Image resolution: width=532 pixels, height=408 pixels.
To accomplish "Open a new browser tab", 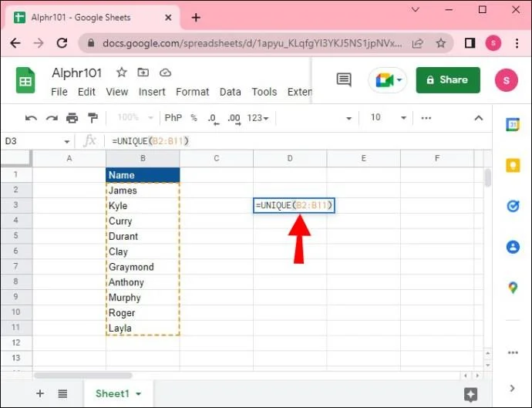I will click(x=196, y=18).
